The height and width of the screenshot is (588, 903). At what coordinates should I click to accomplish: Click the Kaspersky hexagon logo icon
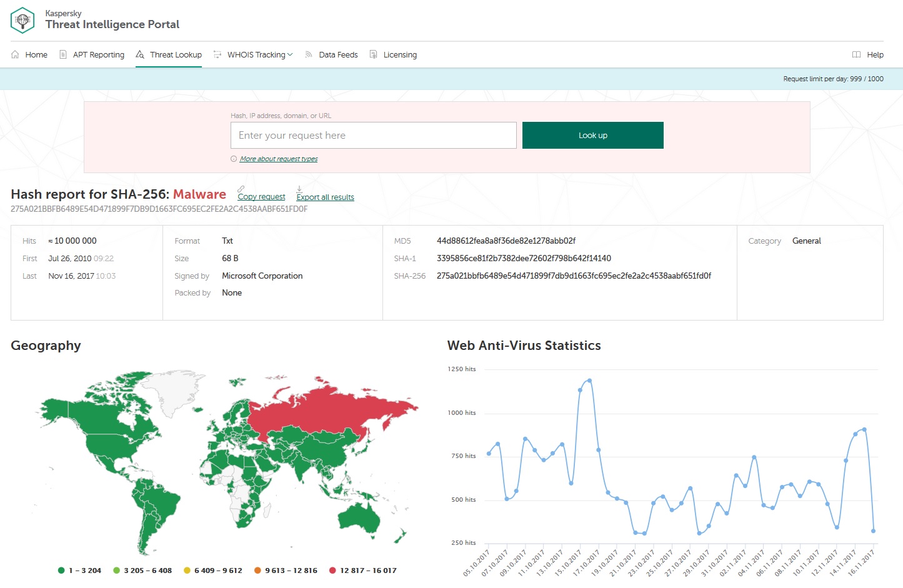click(22, 20)
